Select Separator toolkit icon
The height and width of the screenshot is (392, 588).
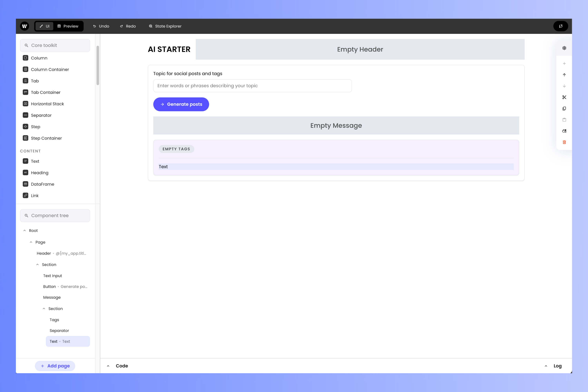tap(25, 115)
